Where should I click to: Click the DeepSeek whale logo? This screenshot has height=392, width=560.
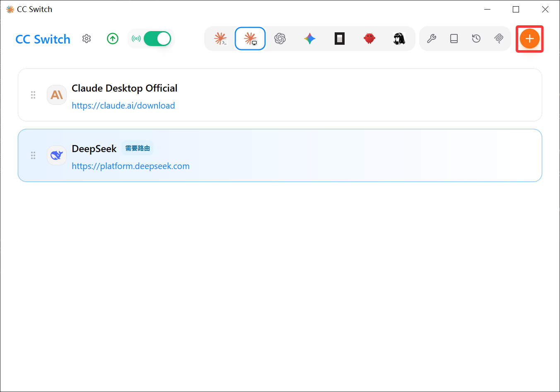click(x=57, y=155)
